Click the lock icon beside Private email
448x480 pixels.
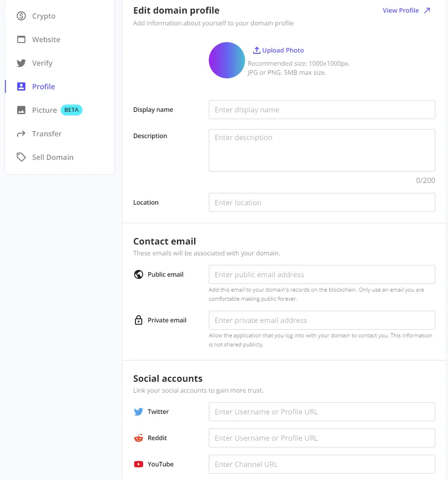[139, 320]
